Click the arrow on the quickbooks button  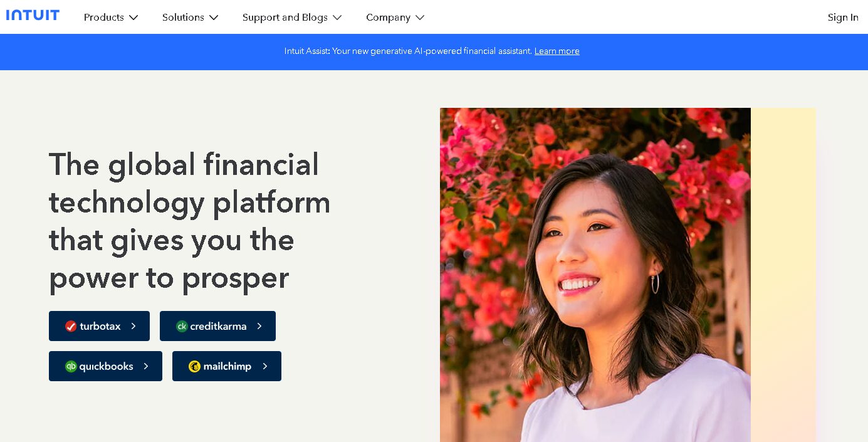146,366
